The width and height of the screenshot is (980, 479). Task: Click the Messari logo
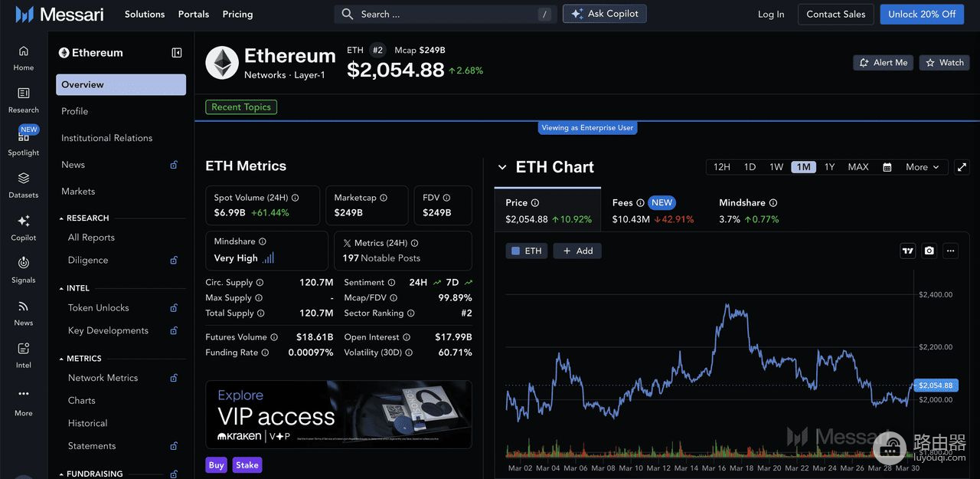60,14
